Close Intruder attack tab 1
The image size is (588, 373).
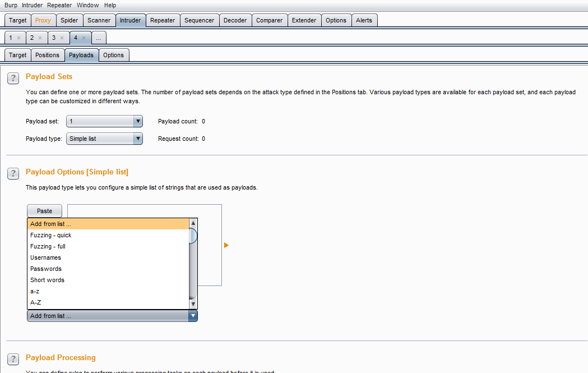coord(18,38)
